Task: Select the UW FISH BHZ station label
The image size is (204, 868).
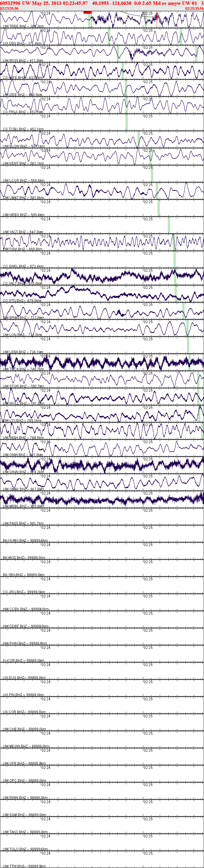Action: (23, 249)
